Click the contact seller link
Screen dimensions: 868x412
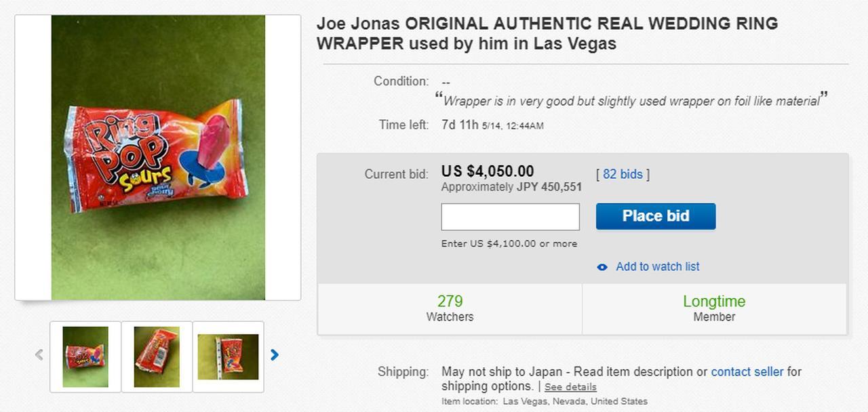pyautogui.click(x=747, y=371)
